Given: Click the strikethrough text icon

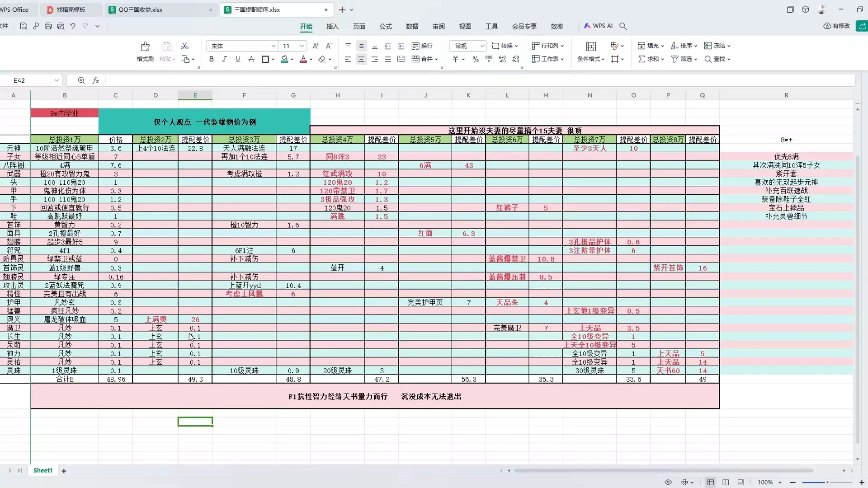Looking at the screenshot, I should pyautogui.click(x=251, y=59).
